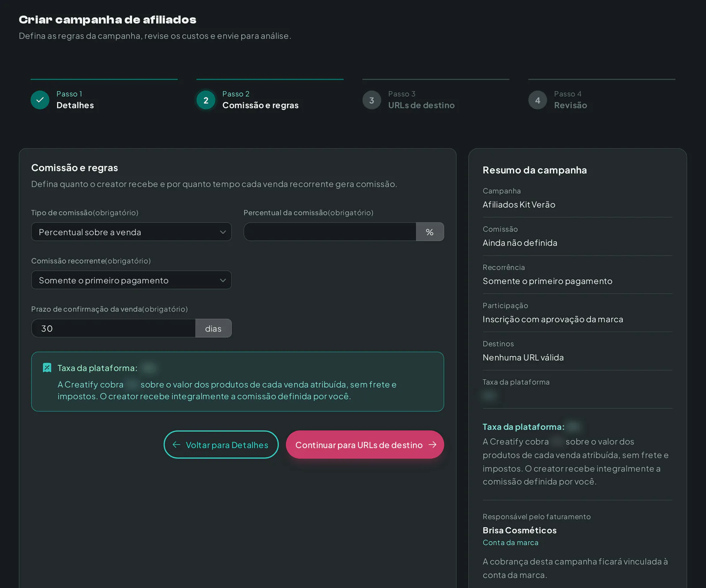Click the chevron of Percentual sobre a venda
The image size is (706, 588).
click(223, 232)
